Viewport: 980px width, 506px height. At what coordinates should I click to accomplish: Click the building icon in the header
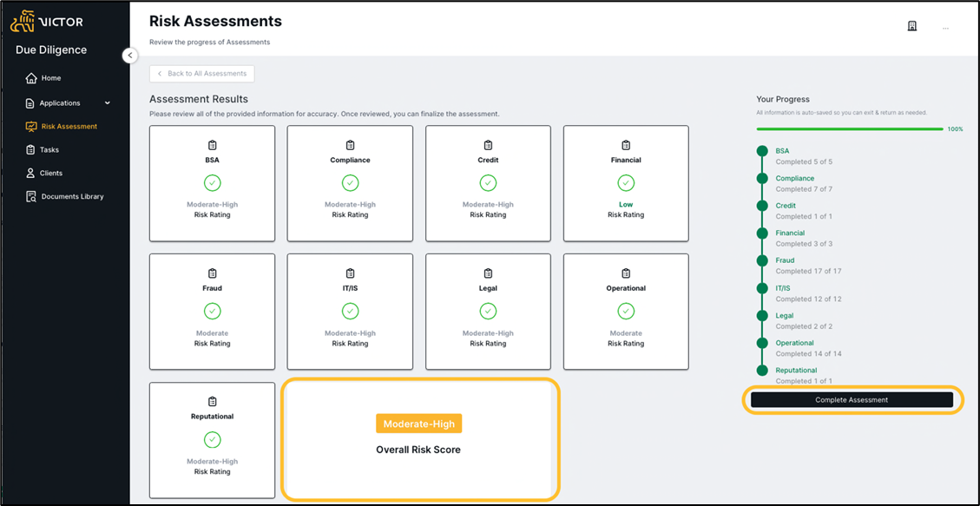coord(911,26)
